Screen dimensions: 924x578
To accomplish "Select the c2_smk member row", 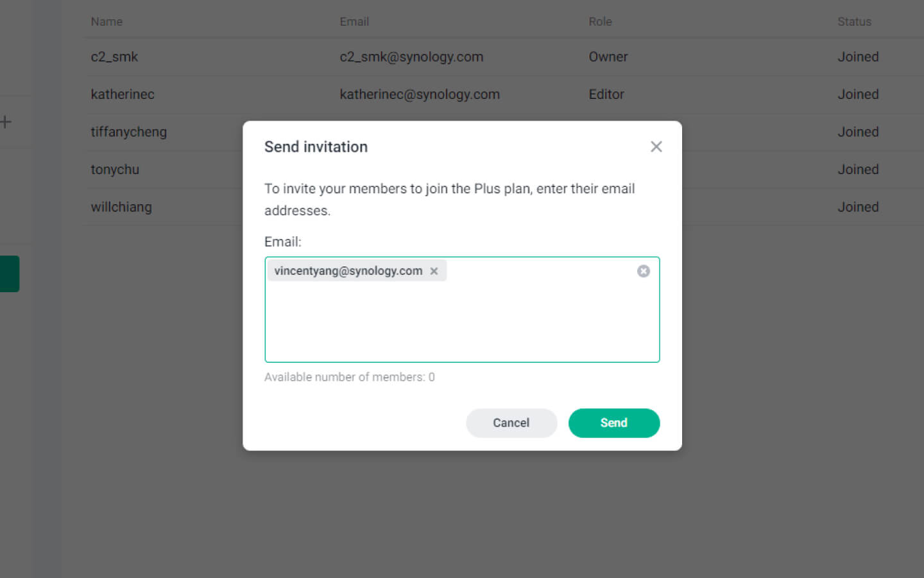I will 115,57.
